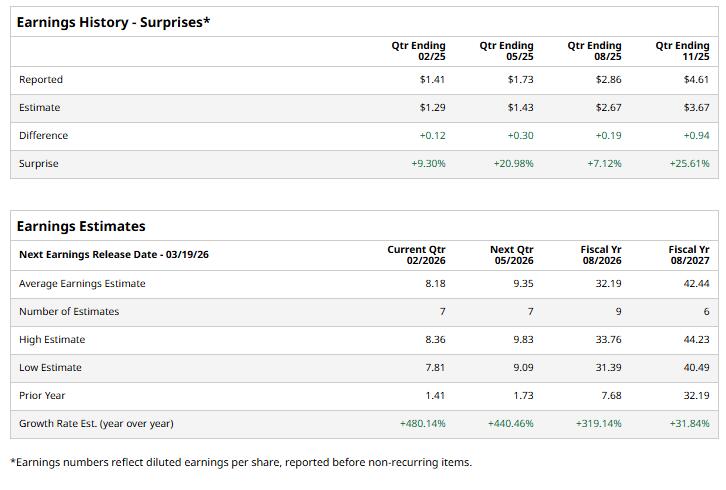
Task: Click the diluted earnings footnote text
Action: pos(240,462)
